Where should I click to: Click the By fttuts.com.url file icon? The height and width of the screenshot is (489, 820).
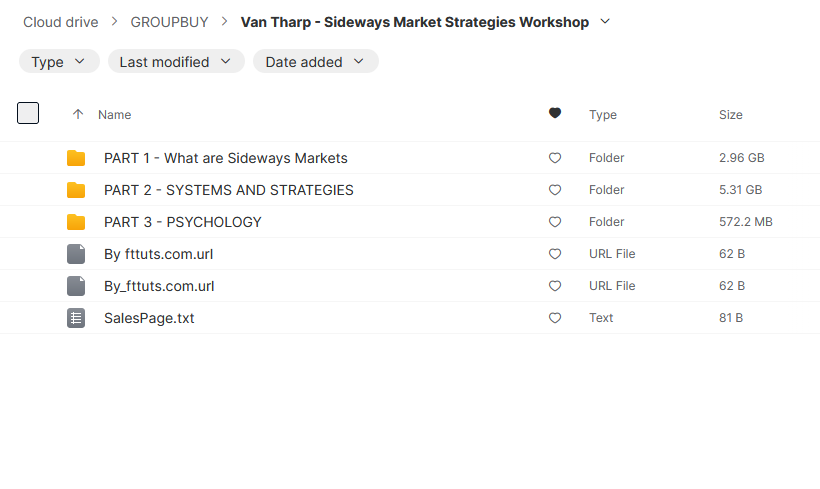click(76, 254)
